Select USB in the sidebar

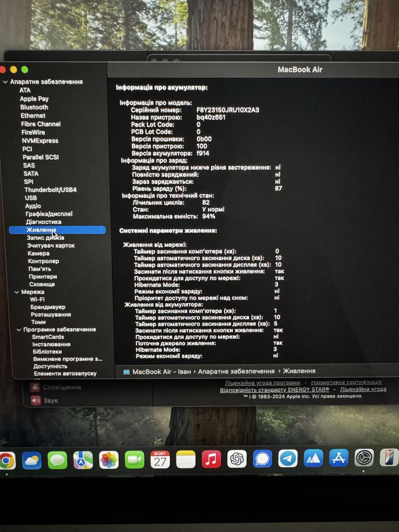click(x=31, y=198)
